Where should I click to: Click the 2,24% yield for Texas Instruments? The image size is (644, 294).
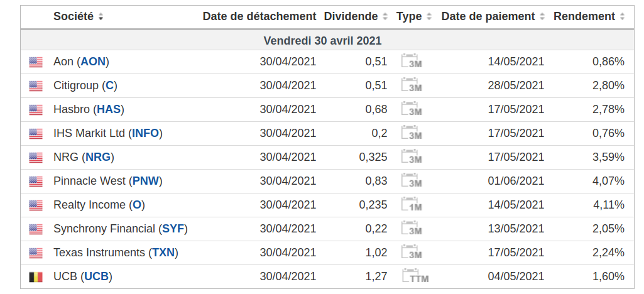click(x=608, y=252)
